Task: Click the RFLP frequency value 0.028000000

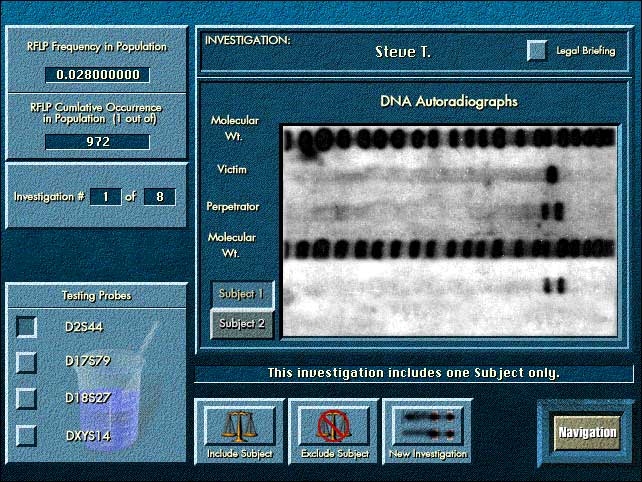Action: (97, 75)
